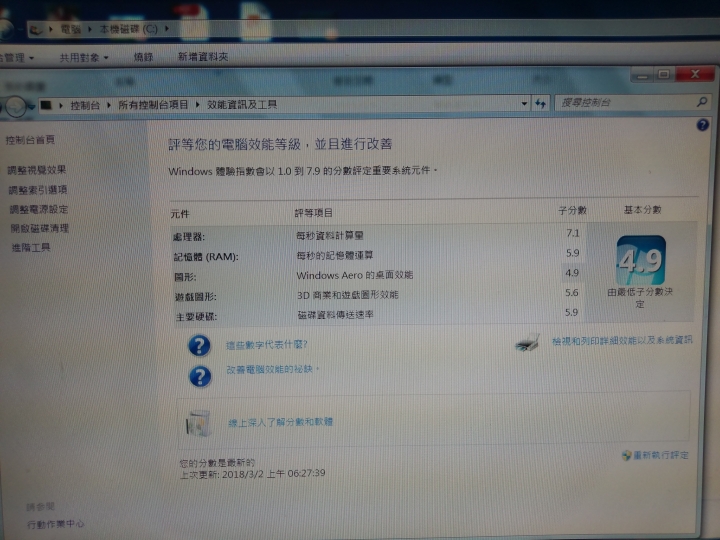Click the processor subscore 7.1

(573, 233)
